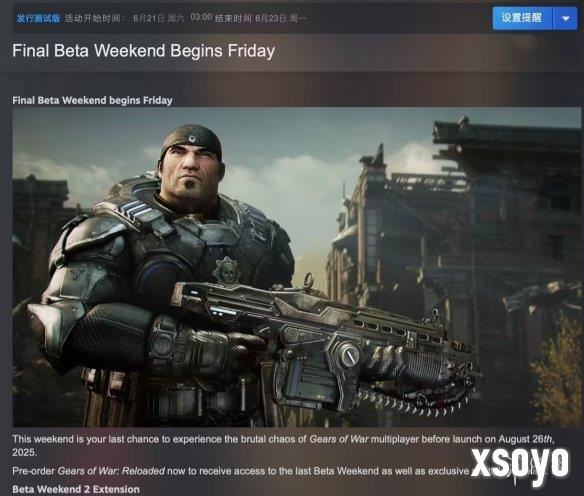Click the 6月23日 周一 end date

(x=281, y=18)
